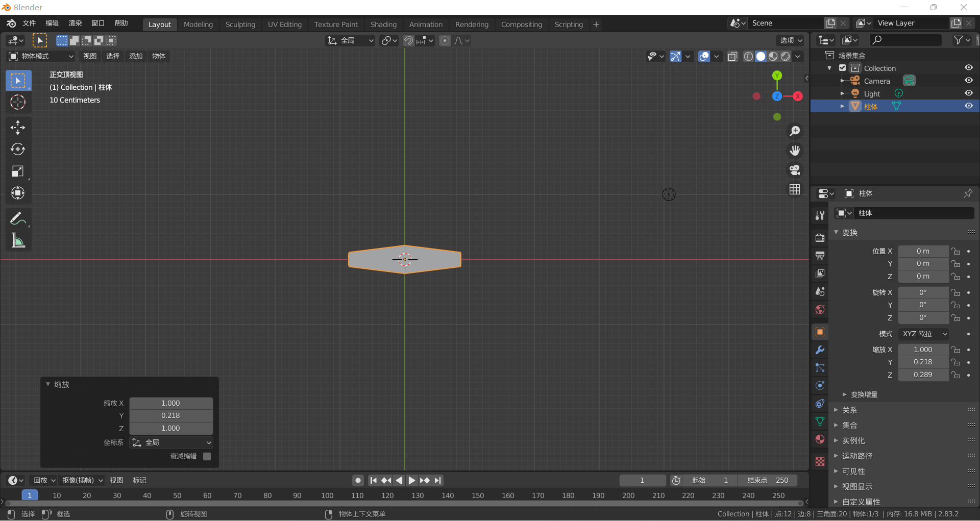Click the 结束点 250 end frame field
This screenshot has width=980, height=521.
[x=767, y=480]
